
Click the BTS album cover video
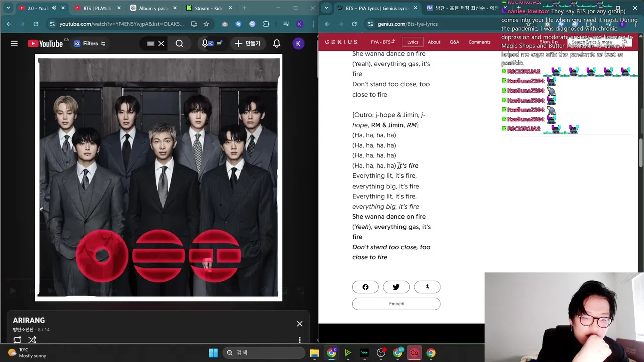click(158, 177)
